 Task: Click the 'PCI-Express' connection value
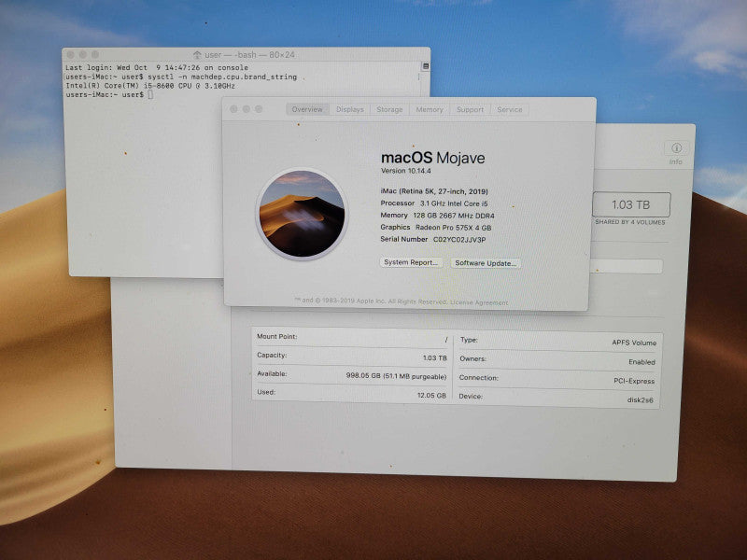634,381
